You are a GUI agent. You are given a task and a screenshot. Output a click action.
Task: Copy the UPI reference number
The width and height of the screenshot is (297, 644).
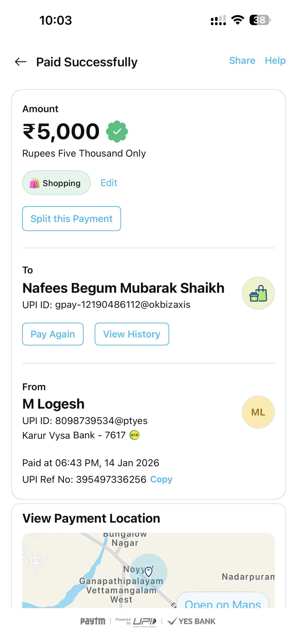point(161,479)
